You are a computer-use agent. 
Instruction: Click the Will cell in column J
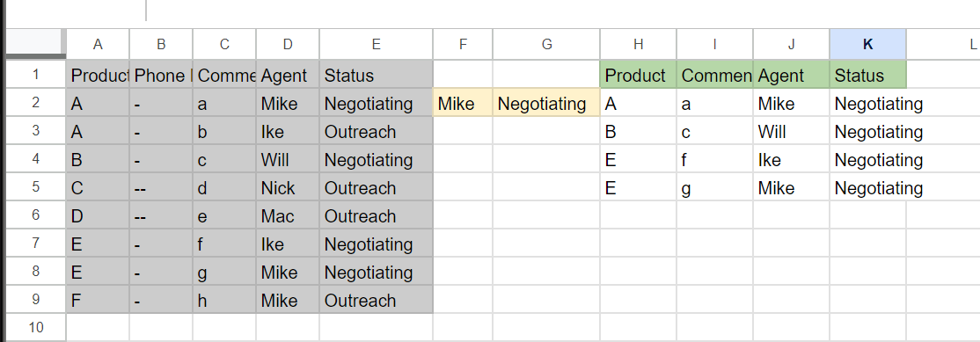tap(791, 131)
